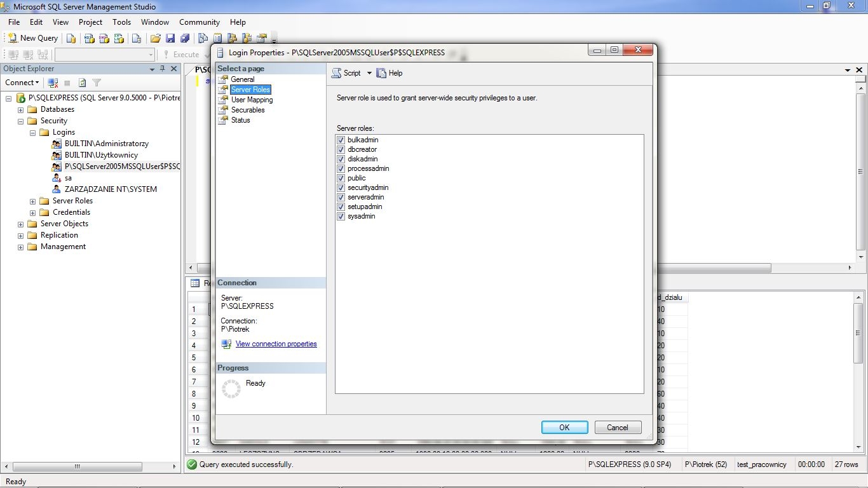Click Filter funnel icon in Object Explorer
Image resolution: width=868 pixels, height=488 pixels.
[97, 83]
